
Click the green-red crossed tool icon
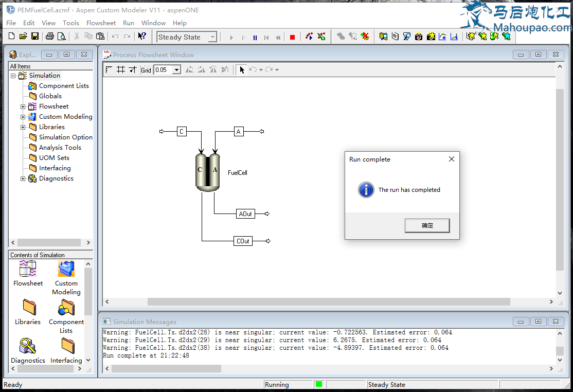pyautogui.click(x=365, y=36)
